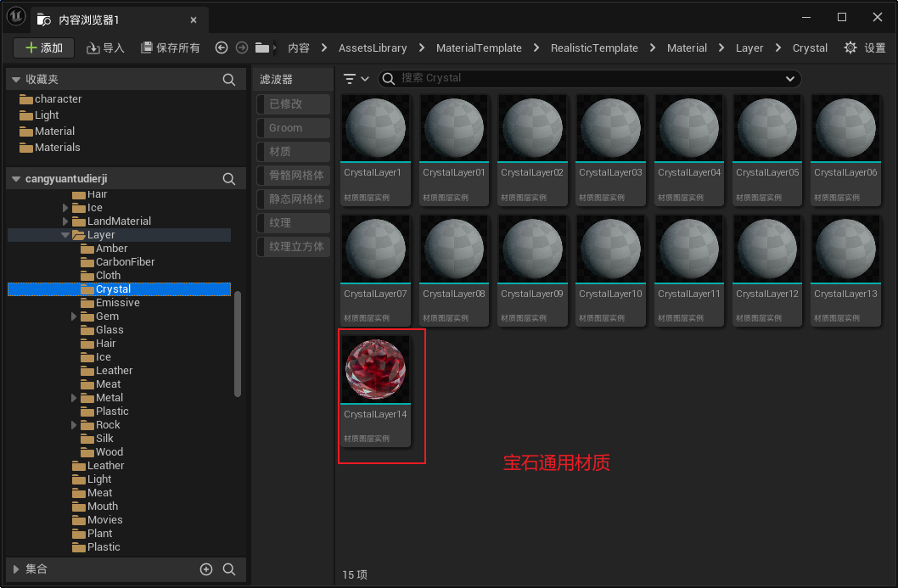Open the folder path picker icon

[263, 48]
